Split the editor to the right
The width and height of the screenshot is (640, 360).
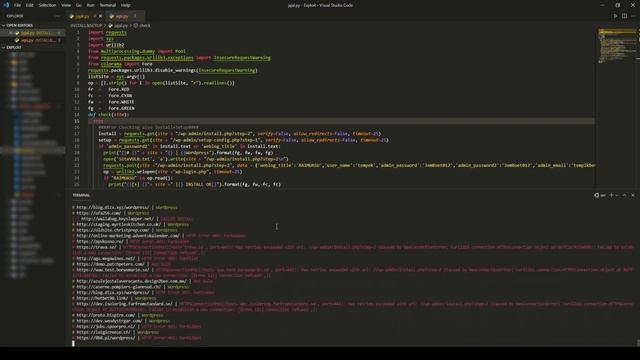click(624, 16)
